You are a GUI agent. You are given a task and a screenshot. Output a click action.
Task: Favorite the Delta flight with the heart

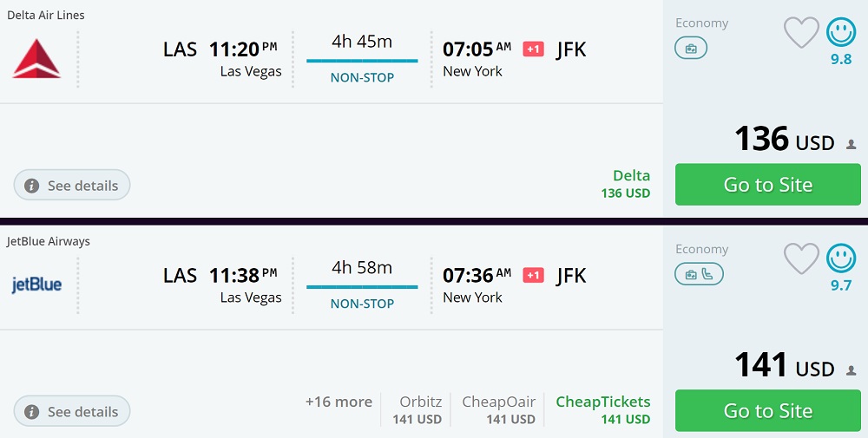coord(801,33)
